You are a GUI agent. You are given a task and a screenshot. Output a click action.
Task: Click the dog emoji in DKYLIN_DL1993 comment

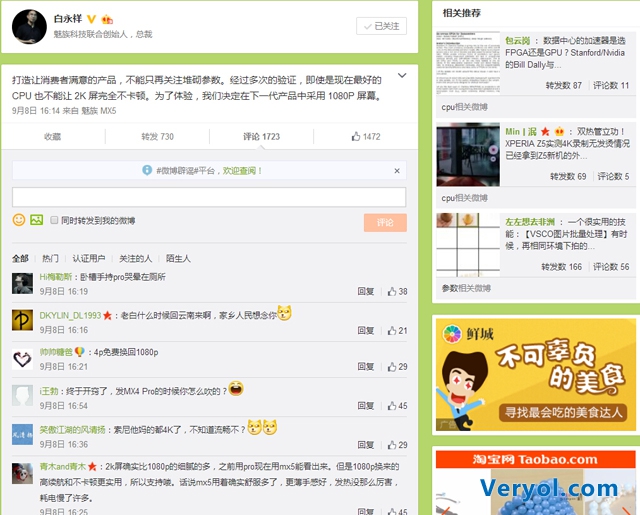click(284, 313)
